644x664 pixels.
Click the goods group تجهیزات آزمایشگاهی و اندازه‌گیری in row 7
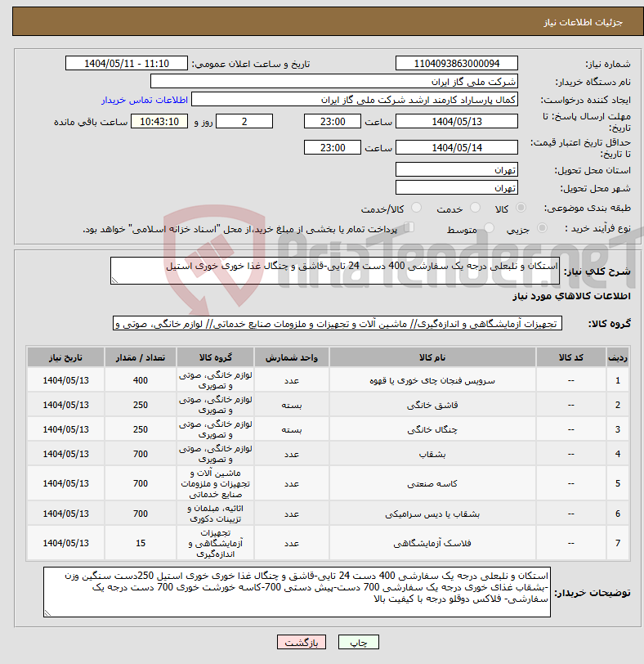[x=216, y=543]
